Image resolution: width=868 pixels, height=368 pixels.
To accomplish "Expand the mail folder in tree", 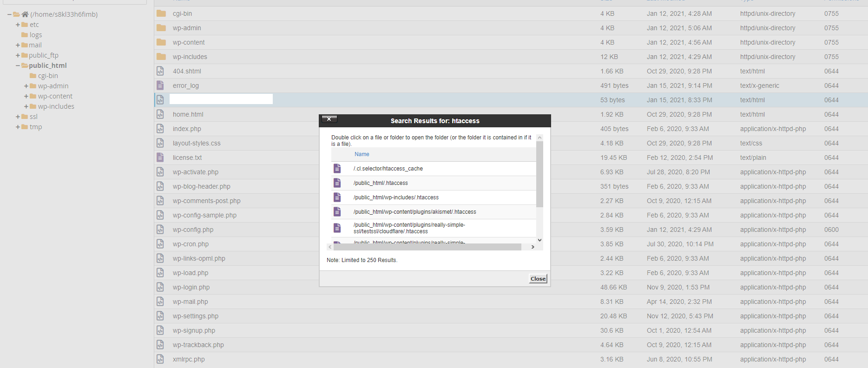I will click(18, 45).
